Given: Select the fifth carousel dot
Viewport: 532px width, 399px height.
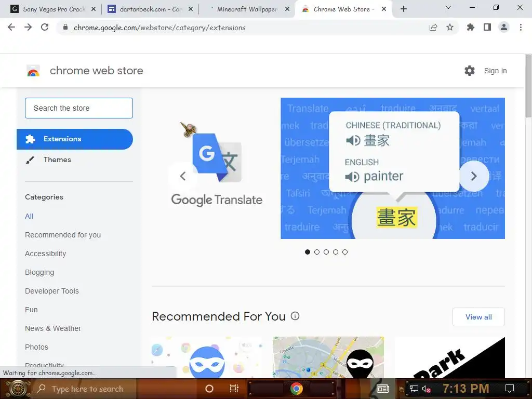Looking at the screenshot, I should click(345, 252).
